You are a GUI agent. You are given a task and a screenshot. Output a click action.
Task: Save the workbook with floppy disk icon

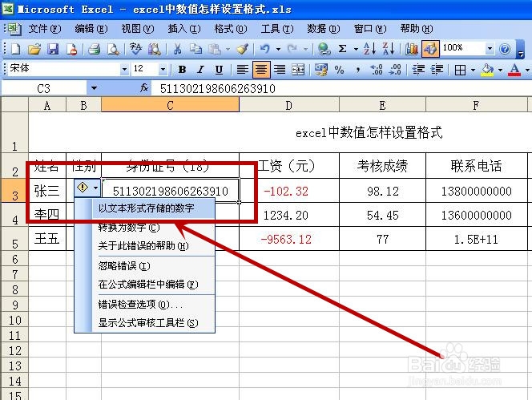coord(53,49)
